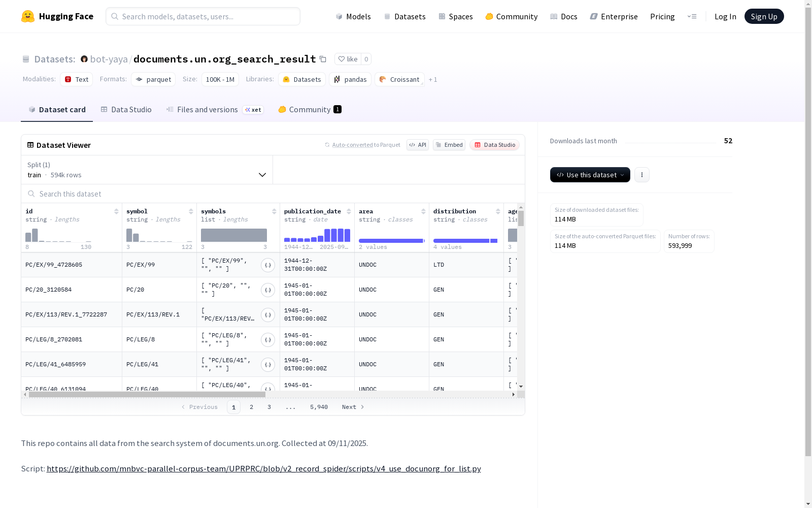Screen dimensions: 812x508
Task: Expand JSON for the PC/LEG/41 symbols cell
Action: [268, 365]
